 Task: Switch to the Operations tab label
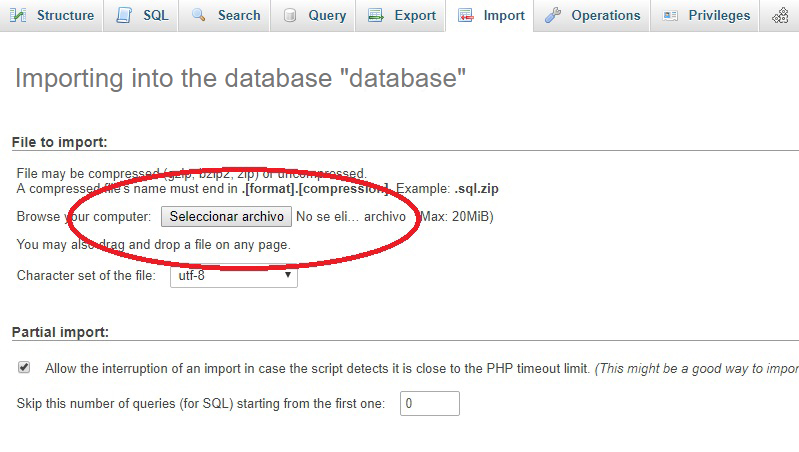605,15
